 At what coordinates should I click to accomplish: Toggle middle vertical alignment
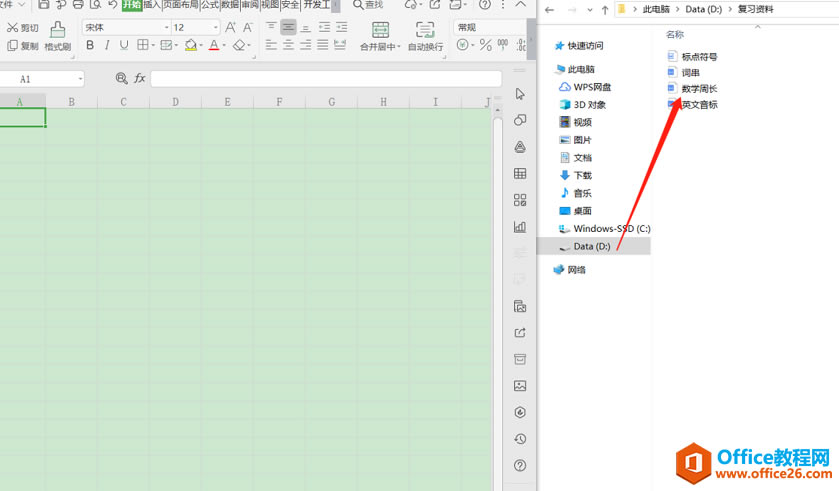pos(288,27)
